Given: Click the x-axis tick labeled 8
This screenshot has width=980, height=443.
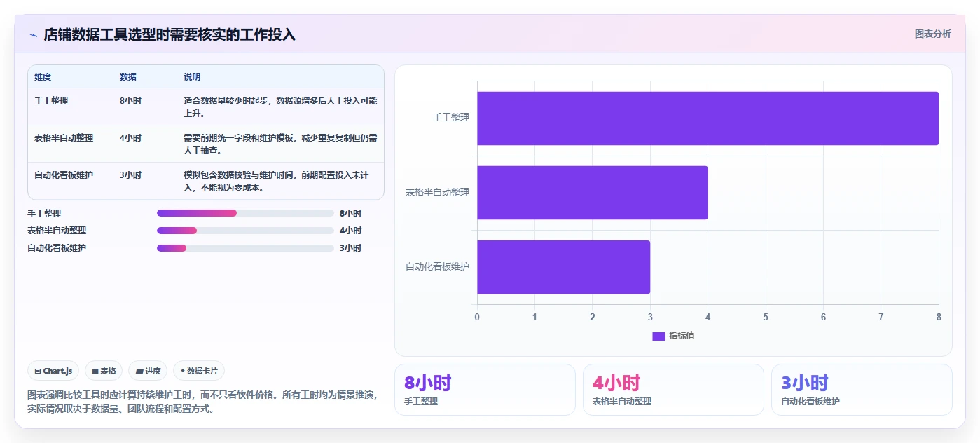Looking at the screenshot, I should [x=939, y=317].
